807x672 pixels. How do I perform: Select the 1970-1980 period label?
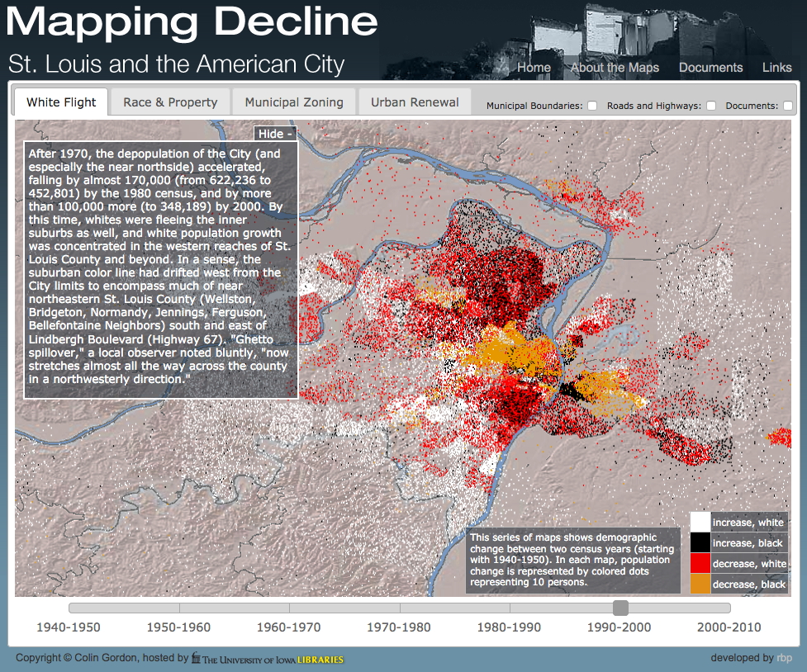tap(399, 627)
